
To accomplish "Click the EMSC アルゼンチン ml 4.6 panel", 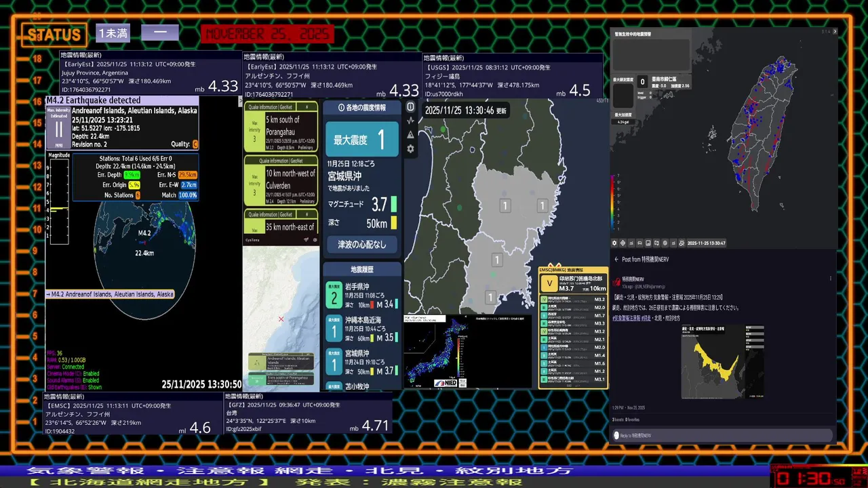I will 134,413.
